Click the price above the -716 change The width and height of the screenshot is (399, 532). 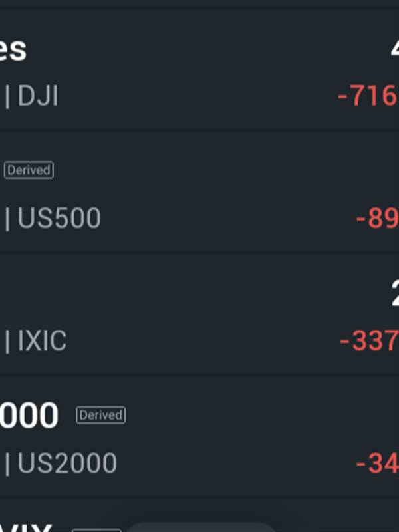(393, 49)
